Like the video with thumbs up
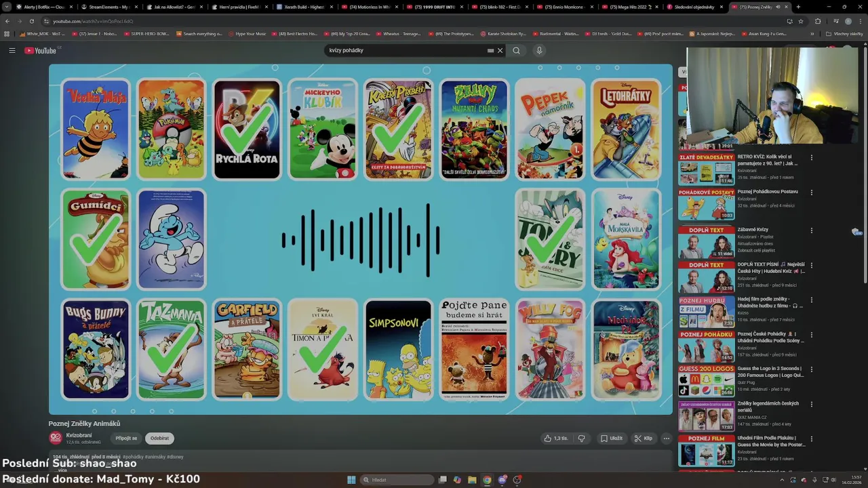The image size is (868, 488). coord(556,439)
